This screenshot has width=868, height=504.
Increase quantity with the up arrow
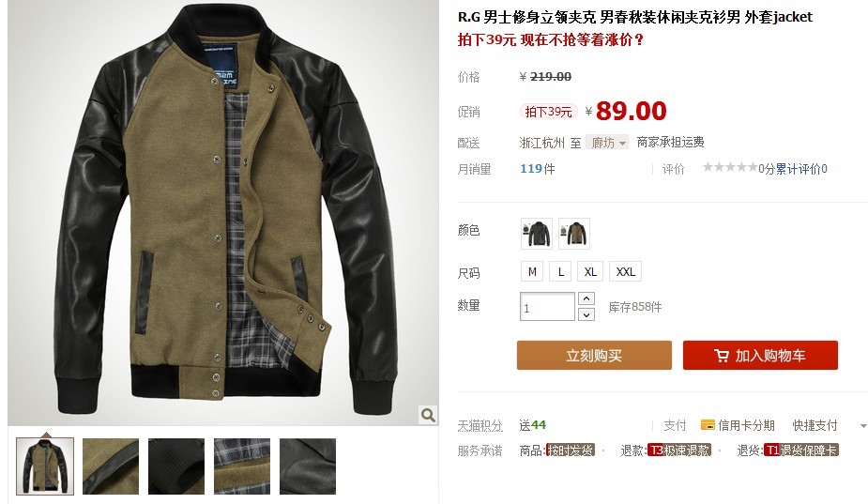[x=586, y=298]
